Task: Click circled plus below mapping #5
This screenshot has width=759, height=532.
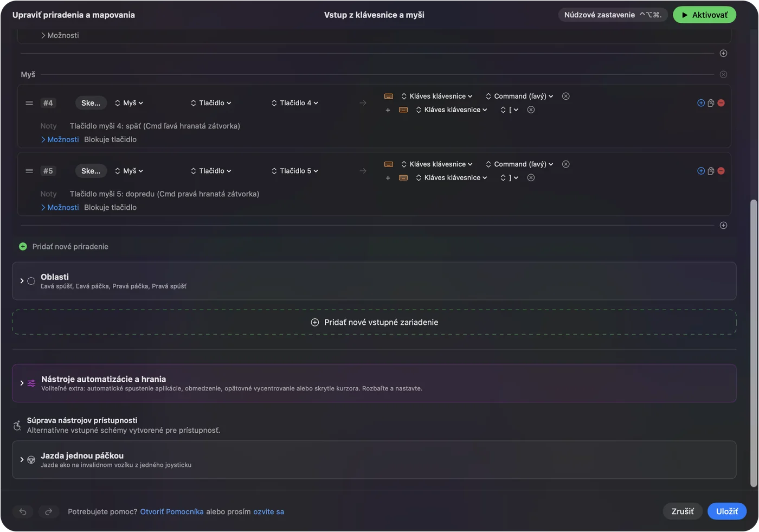Action: (x=723, y=225)
